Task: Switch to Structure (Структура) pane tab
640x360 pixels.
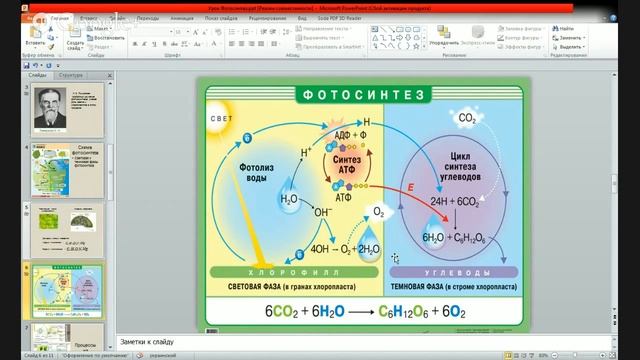Action: 71,76
